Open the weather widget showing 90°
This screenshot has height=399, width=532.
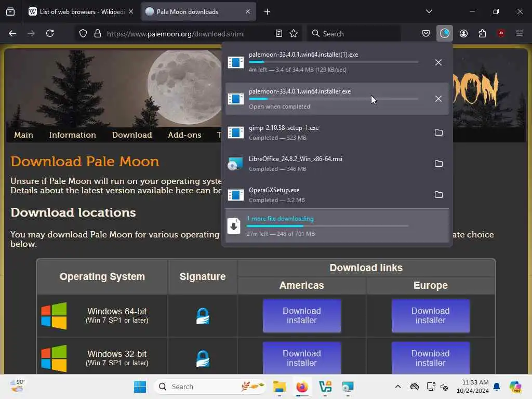(x=18, y=386)
